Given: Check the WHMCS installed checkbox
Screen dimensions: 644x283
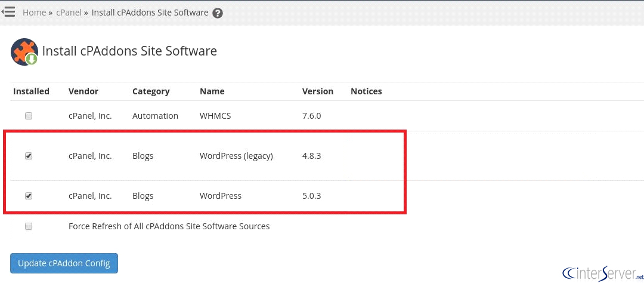Looking at the screenshot, I should (29, 116).
